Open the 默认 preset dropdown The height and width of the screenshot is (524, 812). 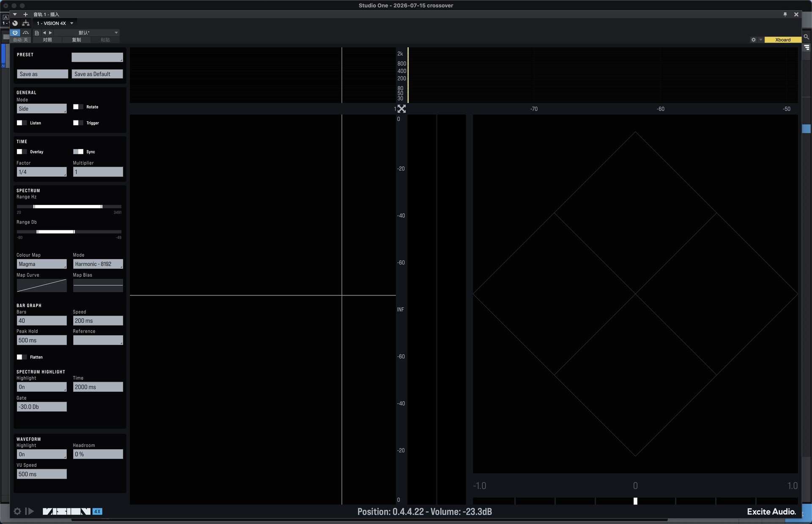[x=87, y=33]
